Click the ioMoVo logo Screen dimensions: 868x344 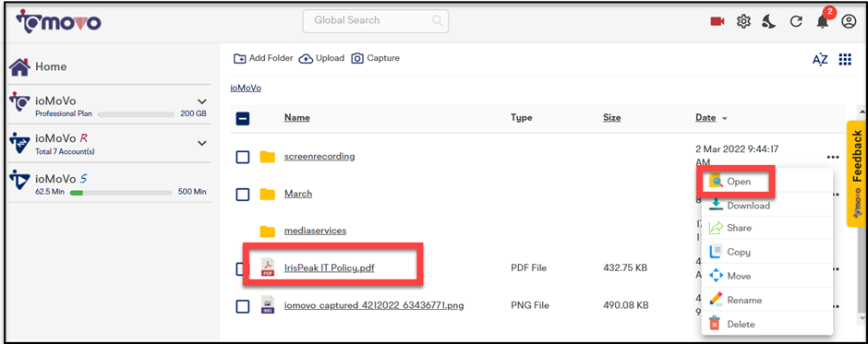coord(58,21)
